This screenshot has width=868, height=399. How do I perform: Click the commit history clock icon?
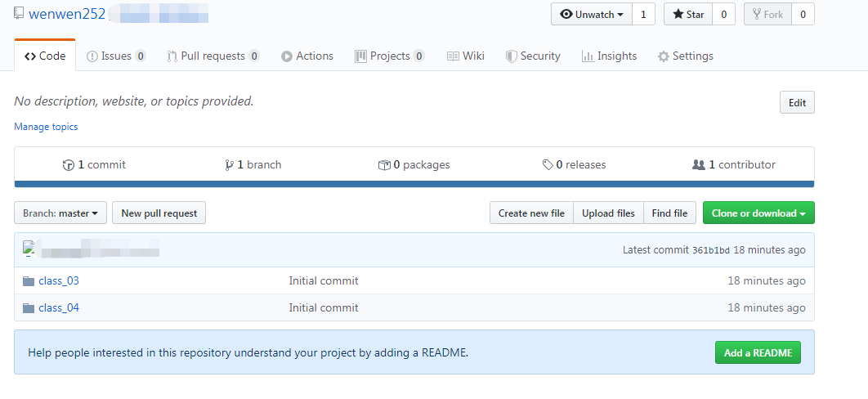69,165
